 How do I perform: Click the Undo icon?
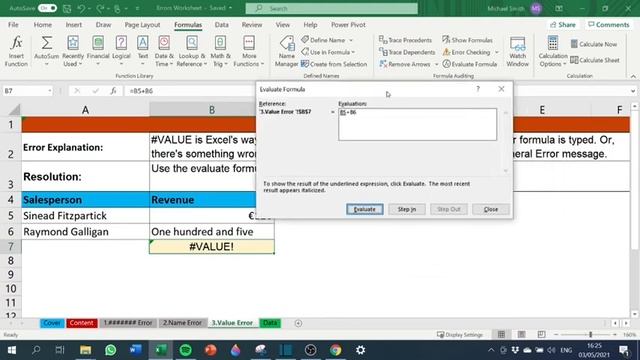pyautogui.click(x=81, y=8)
